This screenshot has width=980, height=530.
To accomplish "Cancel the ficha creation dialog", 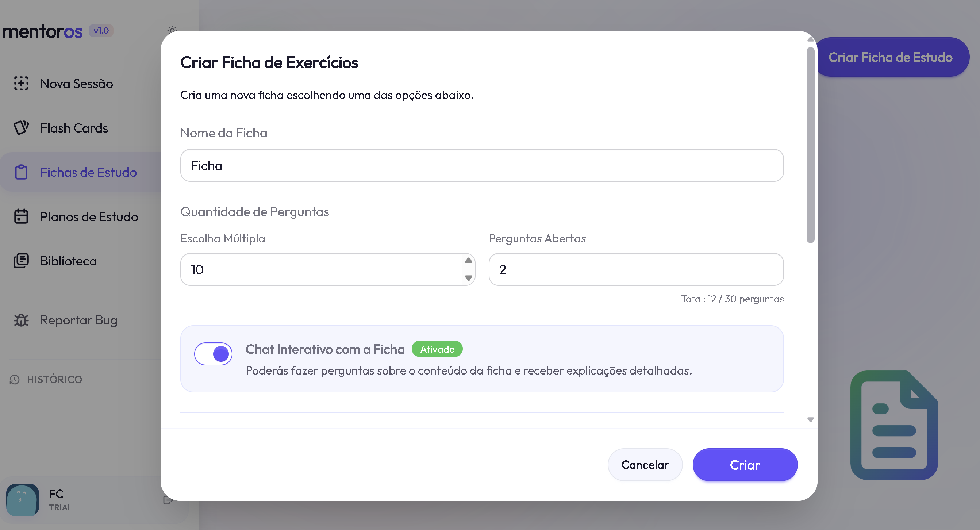I will click(645, 465).
